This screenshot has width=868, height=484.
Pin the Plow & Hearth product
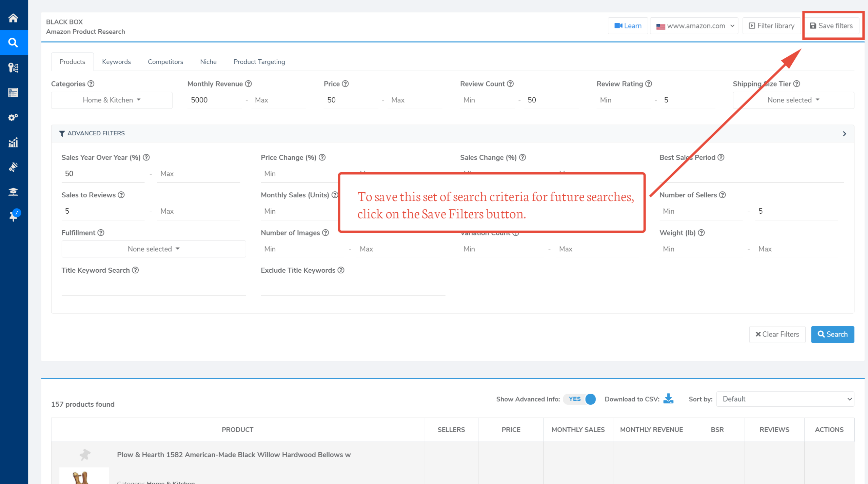pyautogui.click(x=85, y=454)
